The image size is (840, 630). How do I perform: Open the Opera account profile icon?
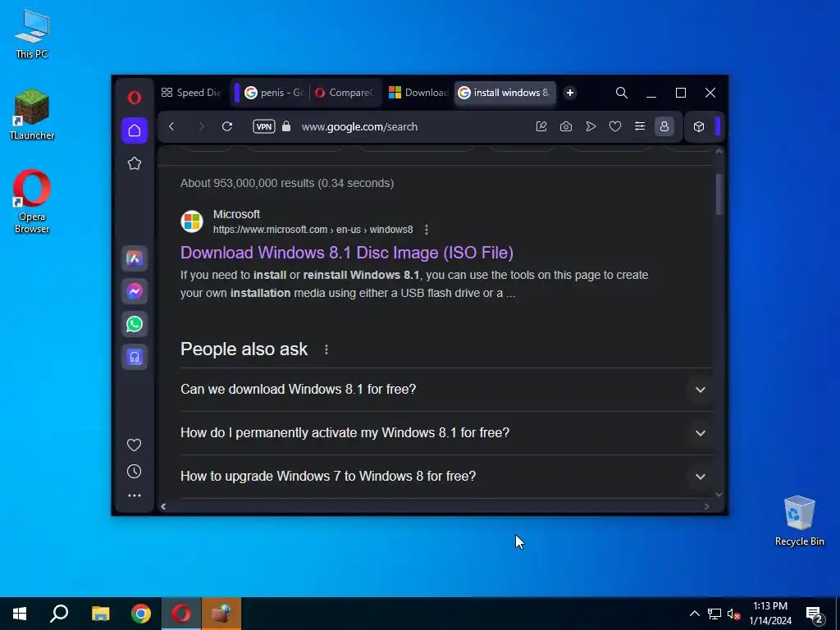point(664,126)
